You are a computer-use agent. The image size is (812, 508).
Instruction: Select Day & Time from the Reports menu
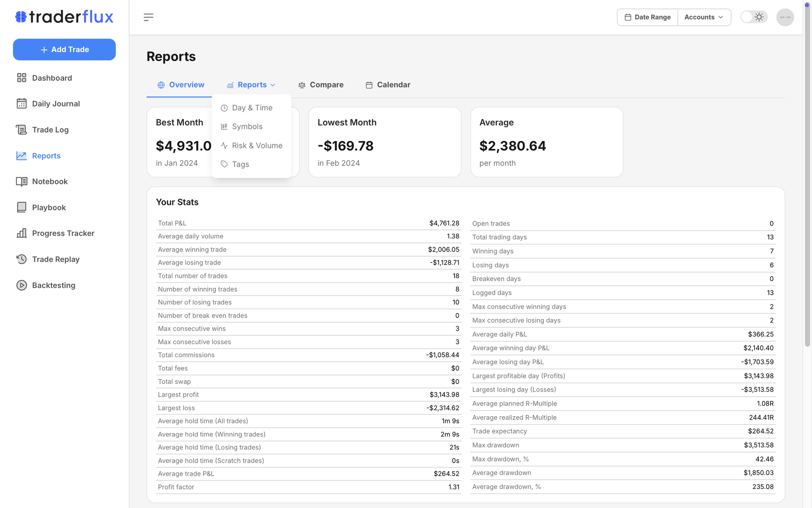(x=252, y=108)
